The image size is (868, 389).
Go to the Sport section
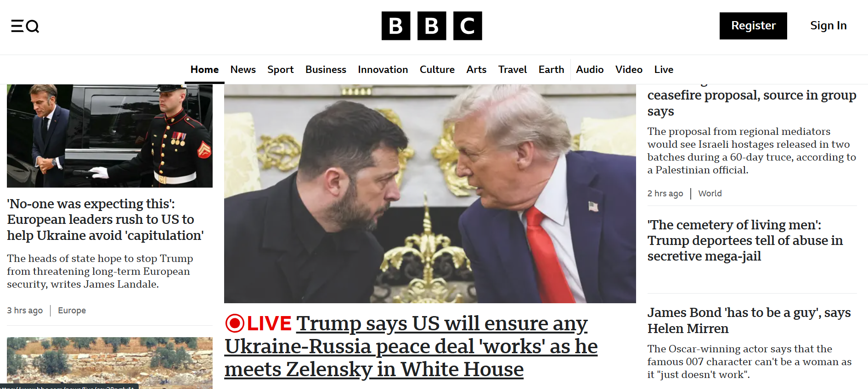[280, 69]
